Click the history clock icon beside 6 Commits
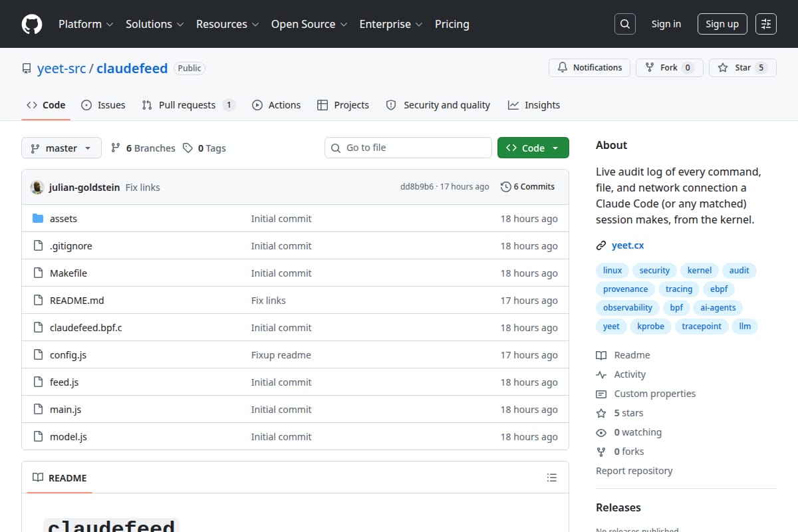The image size is (798, 532). click(x=505, y=187)
